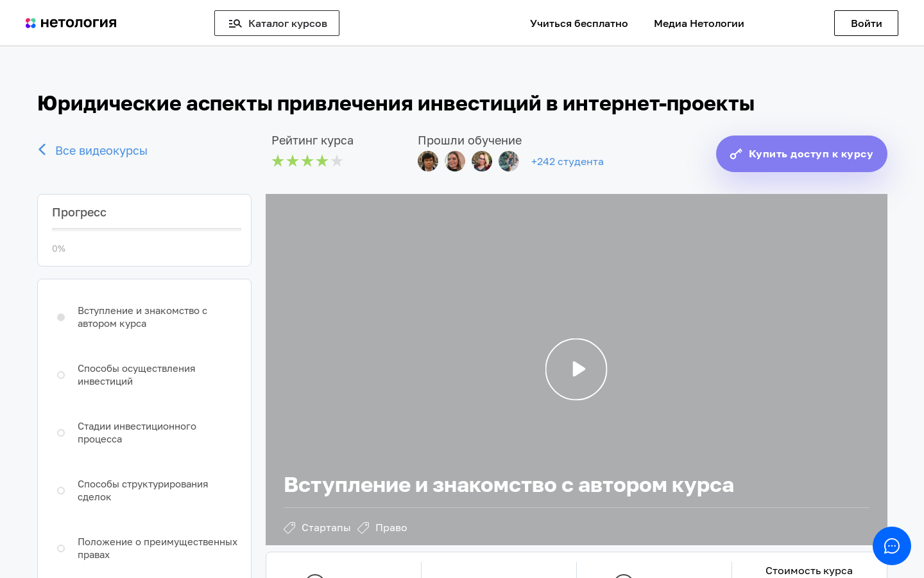Click the circle marker for Способы структурирования сделок
This screenshot has width=924, height=578.
click(61, 491)
